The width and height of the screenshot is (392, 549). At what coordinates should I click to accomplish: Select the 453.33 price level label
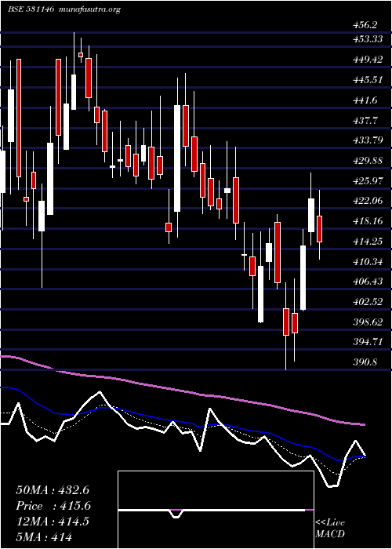coord(368,39)
